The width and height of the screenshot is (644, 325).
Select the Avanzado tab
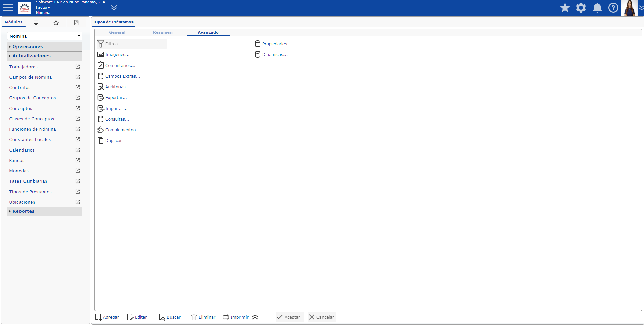click(x=208, y=32)
